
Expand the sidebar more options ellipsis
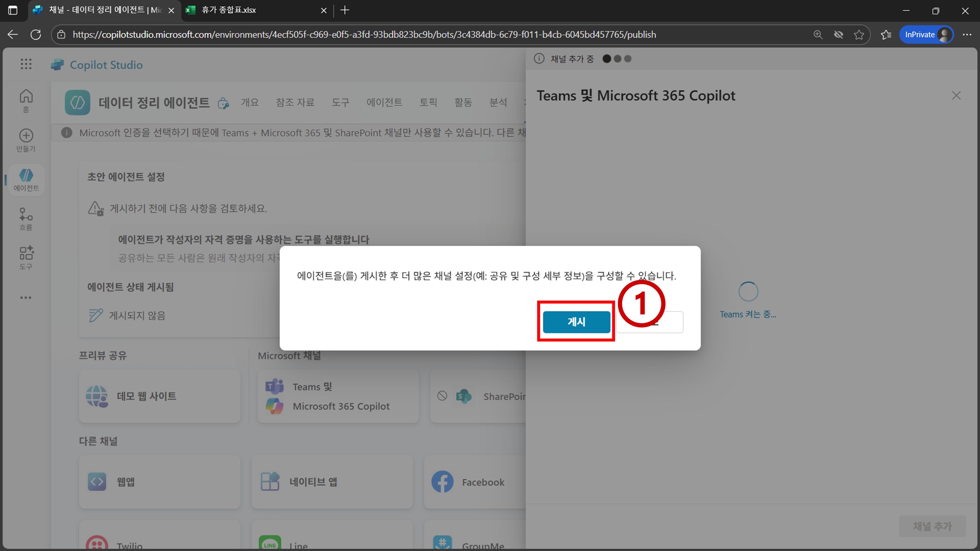click(x=26, y=298)
